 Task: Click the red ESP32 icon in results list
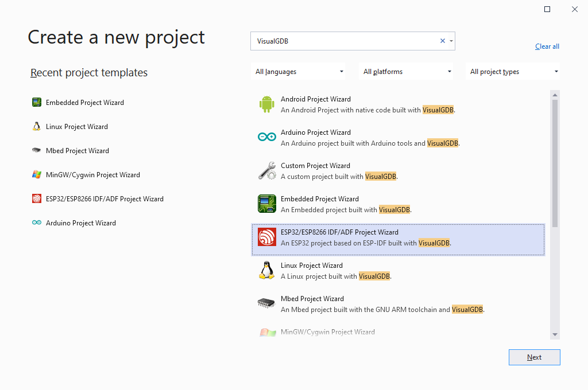(266, 237)
